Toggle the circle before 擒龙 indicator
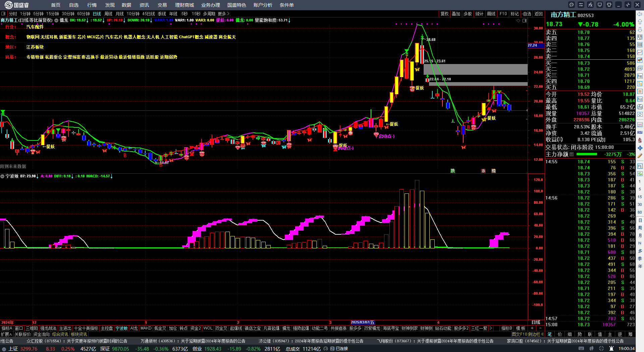Viewport: 644px width, 352px height. point(56,20)
